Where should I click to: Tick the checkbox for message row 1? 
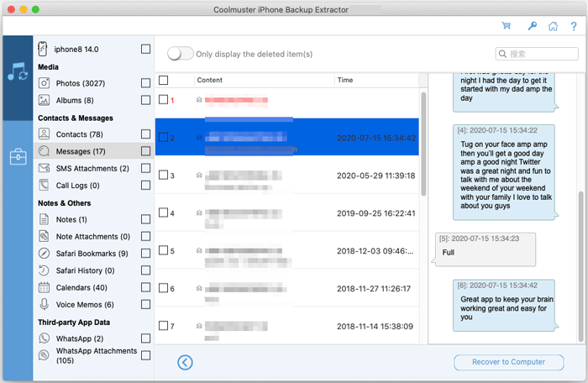(163, 99)
